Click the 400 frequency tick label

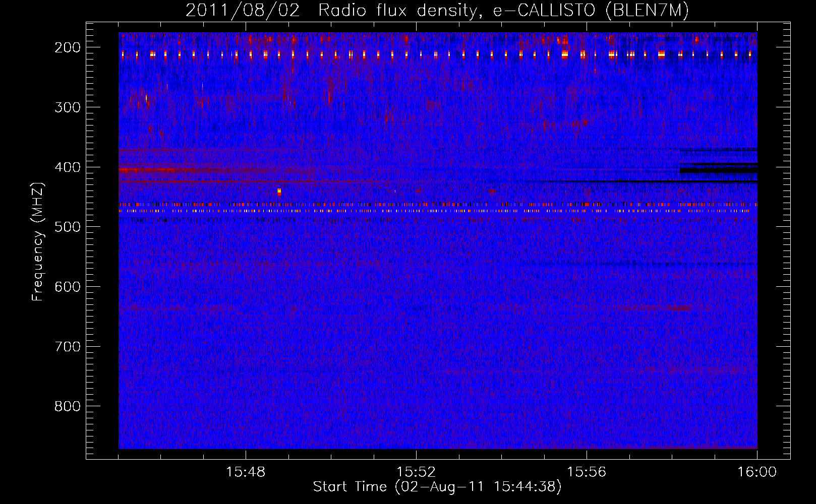pos(68,167)
